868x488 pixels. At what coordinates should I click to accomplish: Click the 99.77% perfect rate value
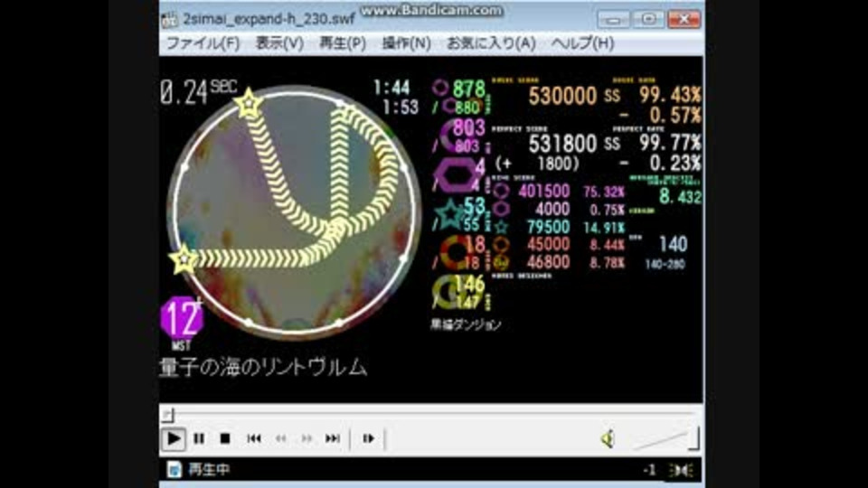coord(670,144)
